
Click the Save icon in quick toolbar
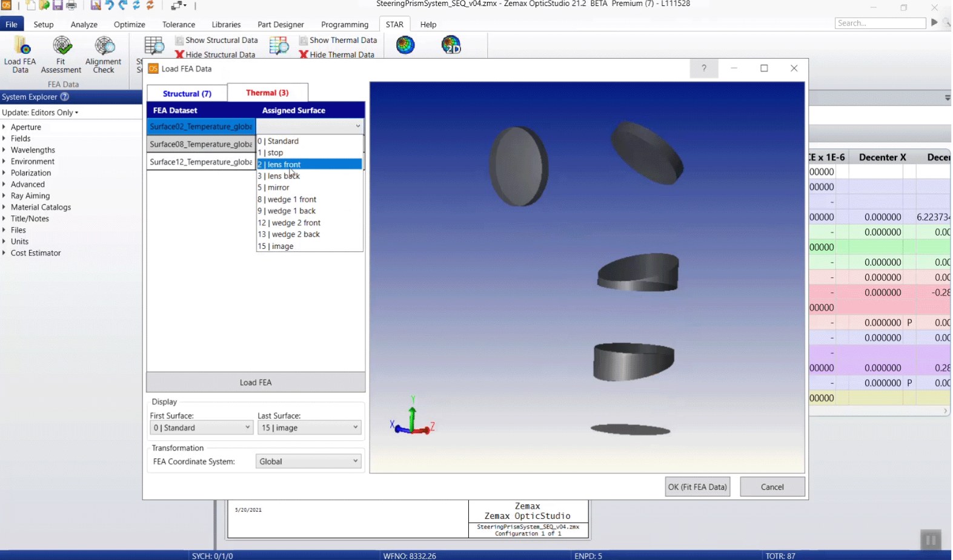pyautogui.click(x=58, y=5)
